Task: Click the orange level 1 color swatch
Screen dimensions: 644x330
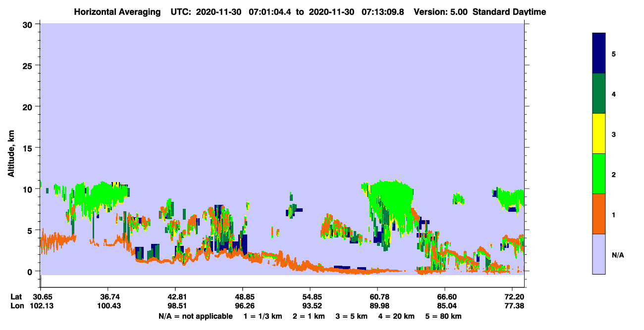Action: tap(599, 214)
